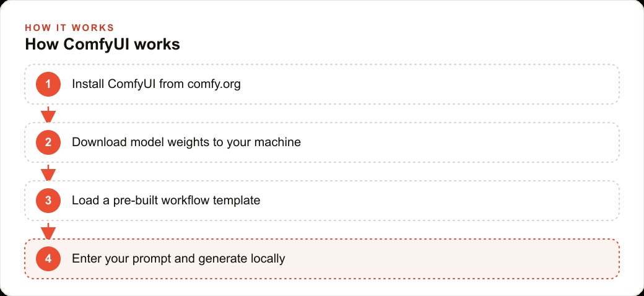Click the arrow pointing to step 4
Screen dimensions: 644x296
(48, 231)
